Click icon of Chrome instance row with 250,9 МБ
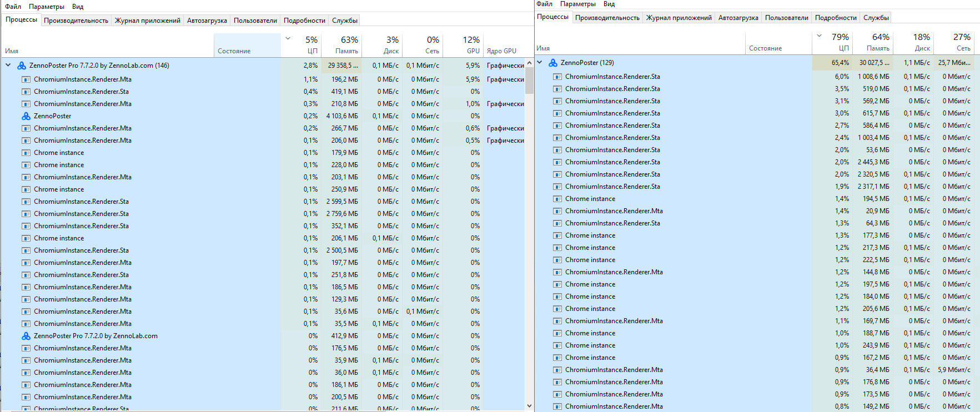 click(x=26, y=189)
